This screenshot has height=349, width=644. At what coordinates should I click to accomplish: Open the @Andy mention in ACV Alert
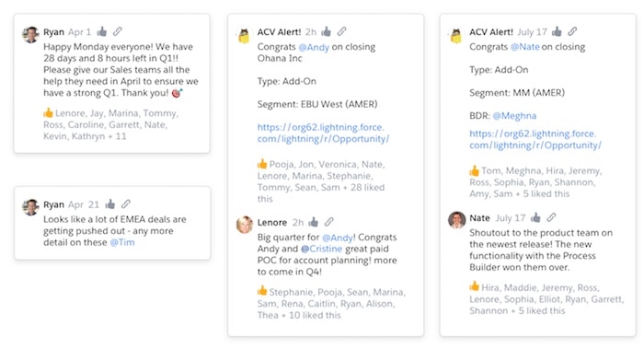(314, 47)
